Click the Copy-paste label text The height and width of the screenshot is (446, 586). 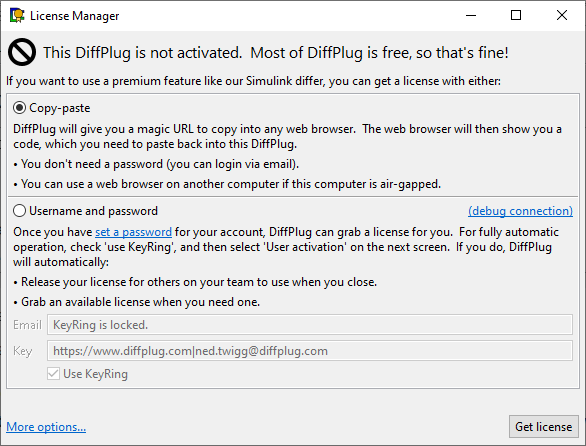60,108
